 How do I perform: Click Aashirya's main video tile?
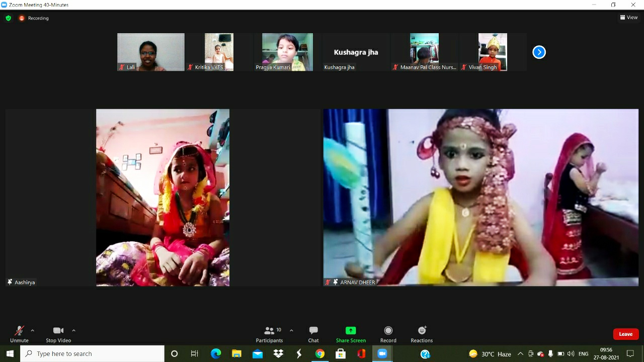(x=163, y=198)
